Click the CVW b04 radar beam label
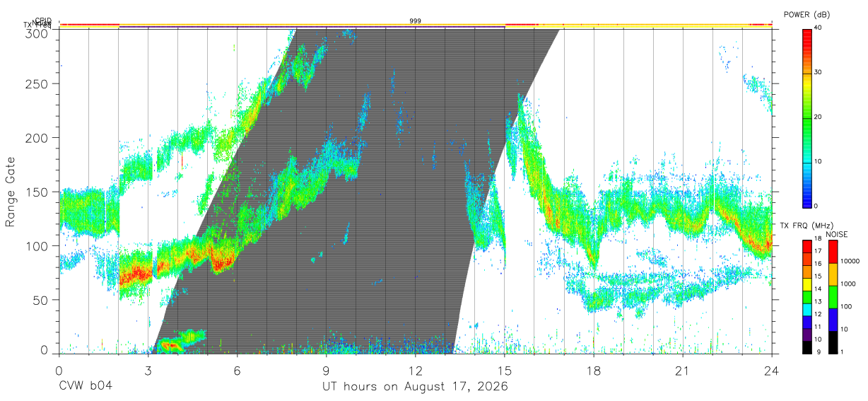868x401 pixels. (86, 387)
